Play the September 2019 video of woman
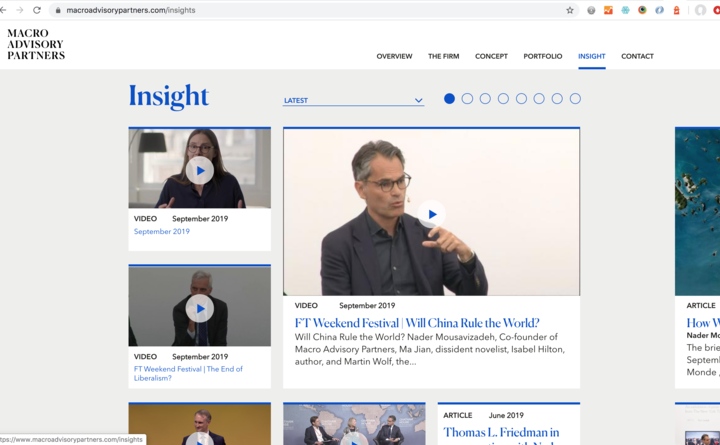Image resolution: width=720 pixels, height=445 pixels. 200,171
